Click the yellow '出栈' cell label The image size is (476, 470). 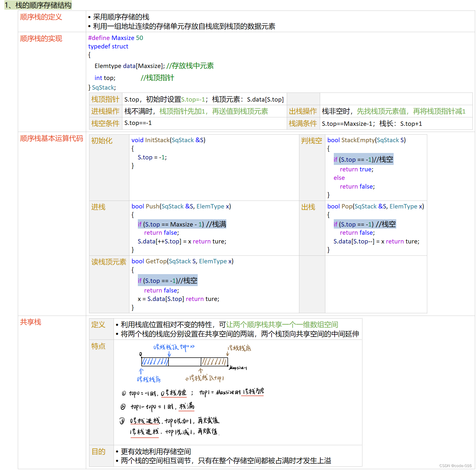[308, 207]
